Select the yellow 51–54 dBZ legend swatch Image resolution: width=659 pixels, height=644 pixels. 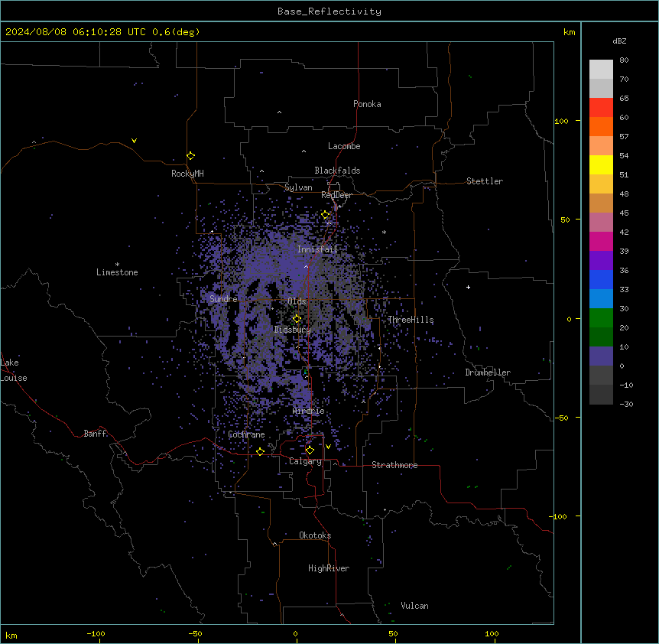click(x=601, y=164)
